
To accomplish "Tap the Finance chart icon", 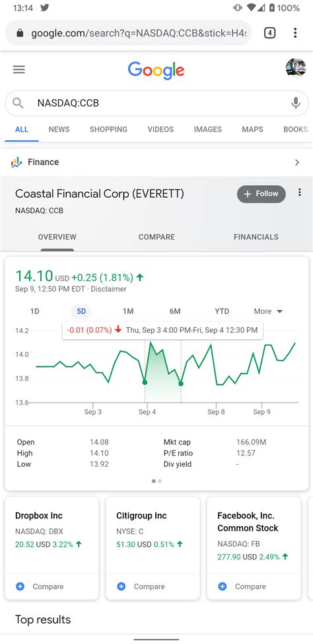I will pos(17,162).
